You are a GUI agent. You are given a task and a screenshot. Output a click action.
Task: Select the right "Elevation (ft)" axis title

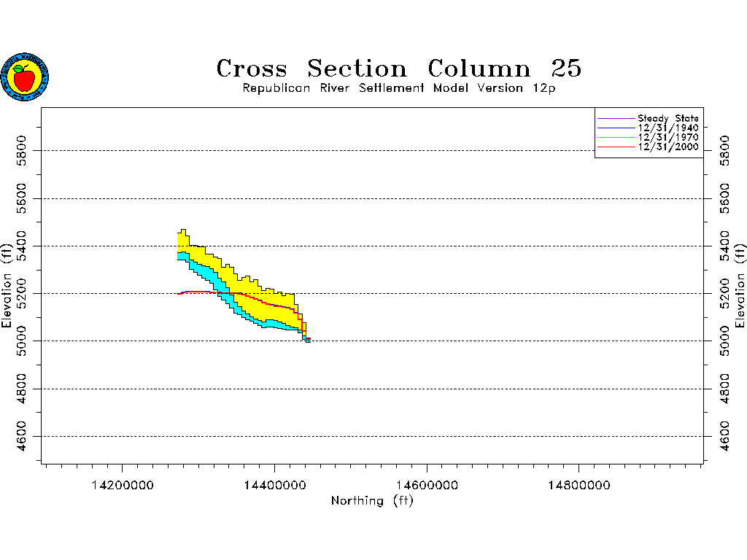pos(740,286)
